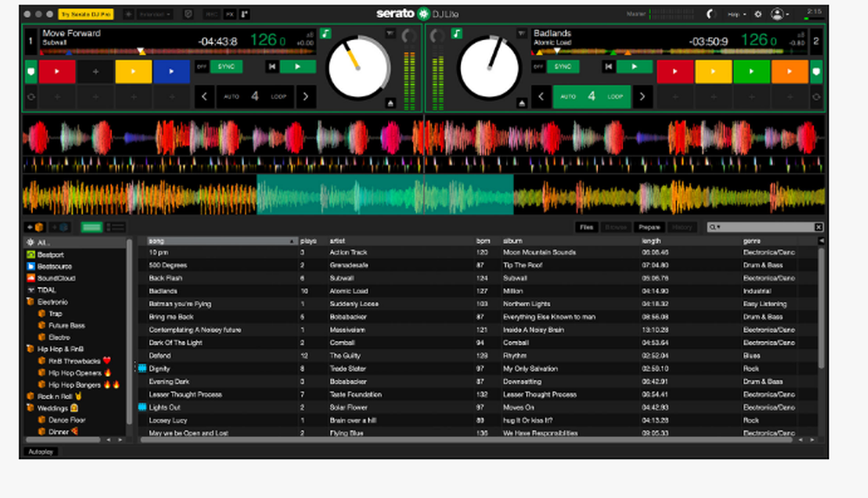The image size is (868, 498).
Task: Add cue point in empty deck 1 slot
Action: [x=95, y=72]
